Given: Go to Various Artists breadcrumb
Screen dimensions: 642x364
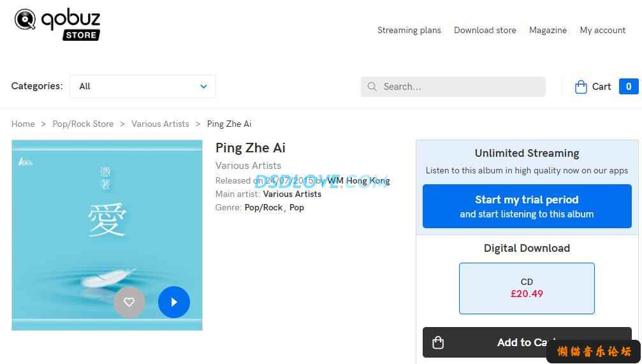Looking at the screenshot, I should 160,124.
